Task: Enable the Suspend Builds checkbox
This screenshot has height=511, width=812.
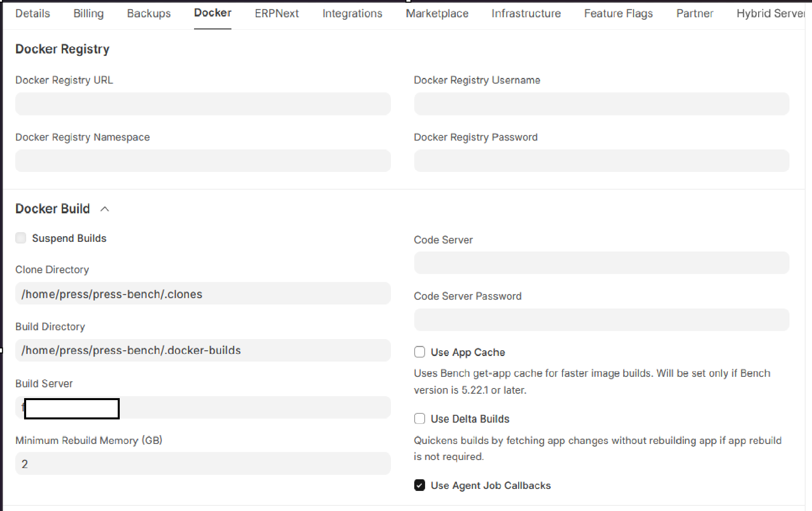Action: pyautogui.click(x=21, y=238)
